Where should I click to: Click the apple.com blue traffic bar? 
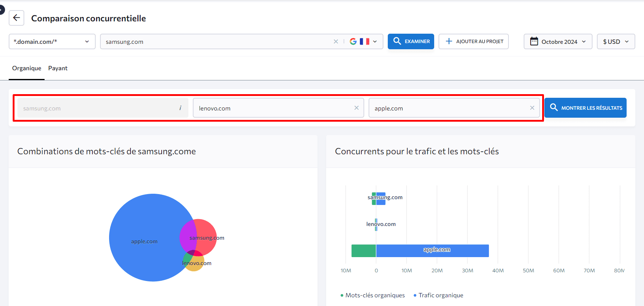[432, 251]
